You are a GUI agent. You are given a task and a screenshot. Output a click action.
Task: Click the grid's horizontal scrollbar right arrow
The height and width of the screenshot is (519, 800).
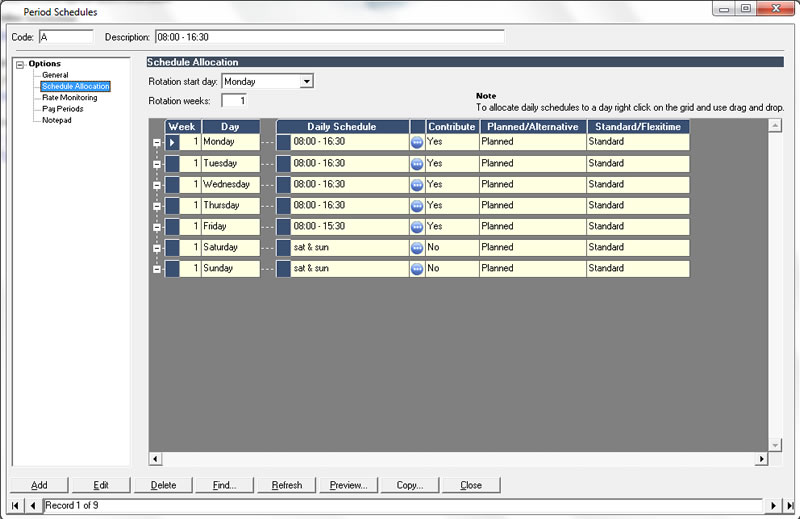tap(761, 458)
